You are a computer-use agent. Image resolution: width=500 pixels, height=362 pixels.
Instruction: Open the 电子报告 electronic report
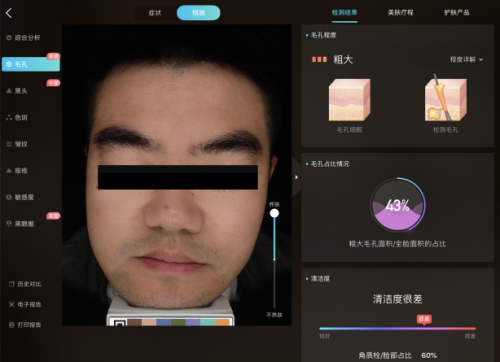25,304
